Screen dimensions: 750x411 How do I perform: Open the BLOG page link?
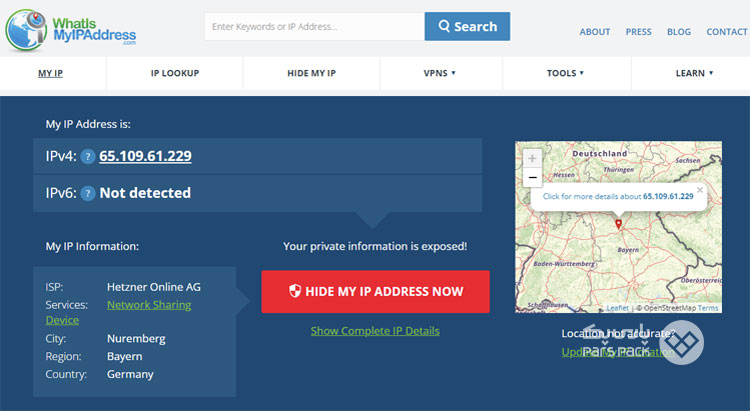[679, 32]
